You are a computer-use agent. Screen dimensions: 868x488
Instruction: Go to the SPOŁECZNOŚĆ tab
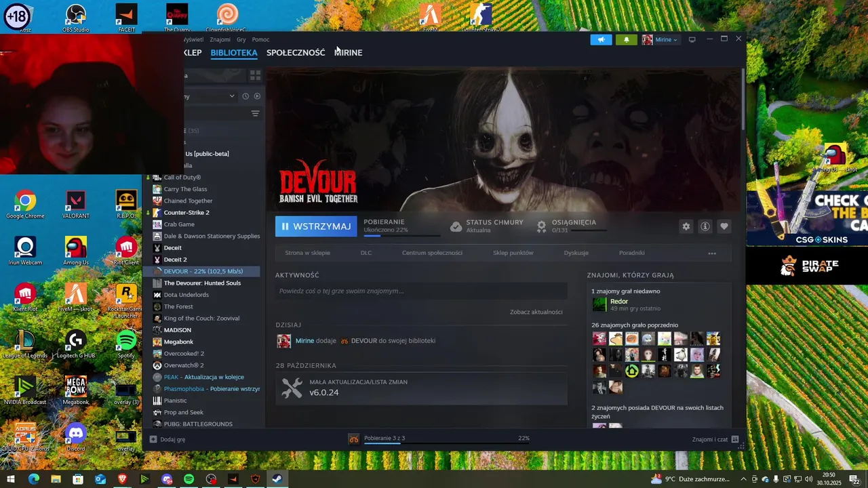(296, 53)
